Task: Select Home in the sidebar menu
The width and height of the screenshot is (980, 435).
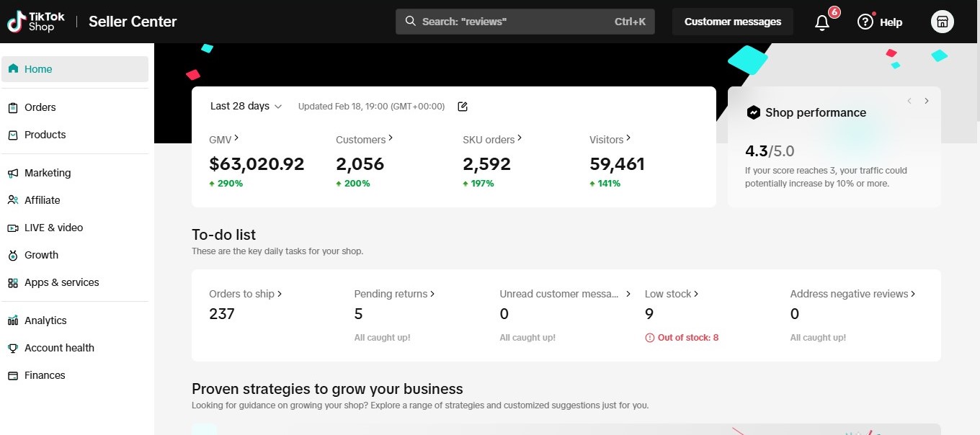Action: (75, 69)
